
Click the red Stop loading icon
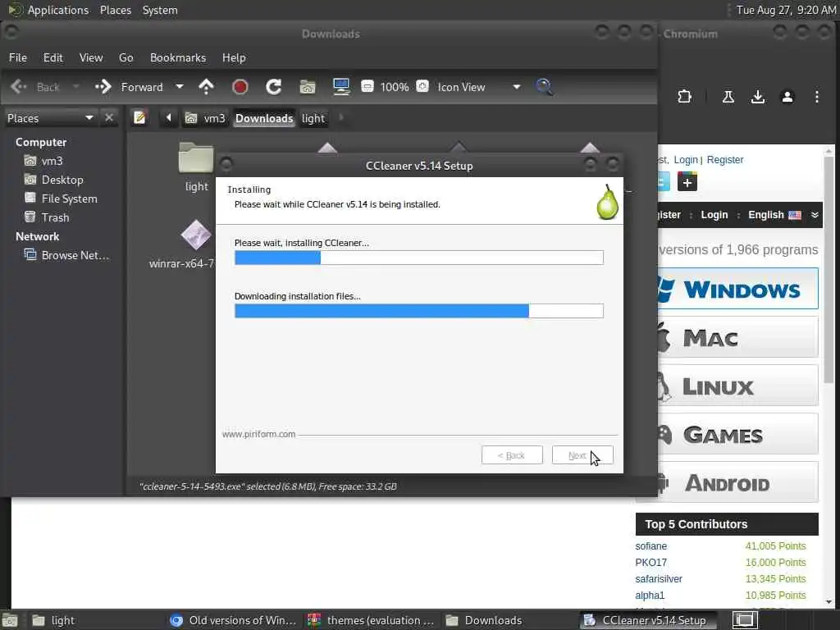[240, 87]
